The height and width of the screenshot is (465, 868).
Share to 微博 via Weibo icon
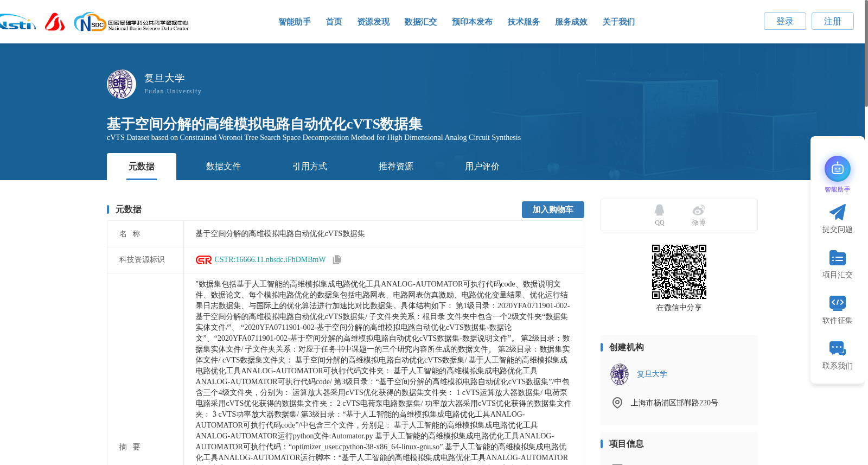[x=698, y=210]
